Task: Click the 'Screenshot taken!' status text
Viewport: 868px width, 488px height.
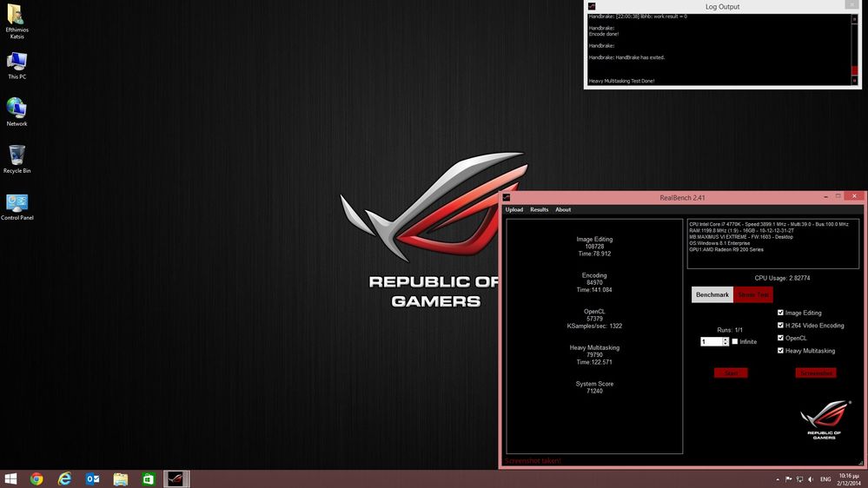Action: pos(533,461)
